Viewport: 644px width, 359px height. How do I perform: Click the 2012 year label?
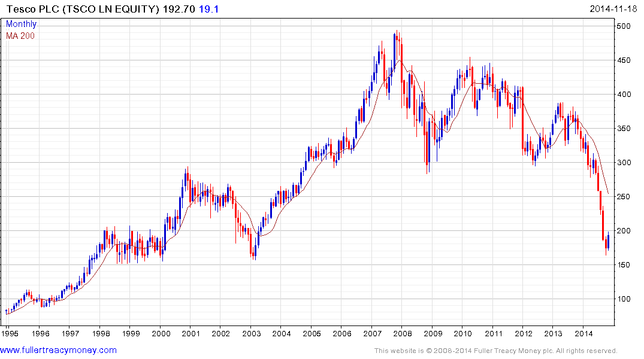pos(523,333)
